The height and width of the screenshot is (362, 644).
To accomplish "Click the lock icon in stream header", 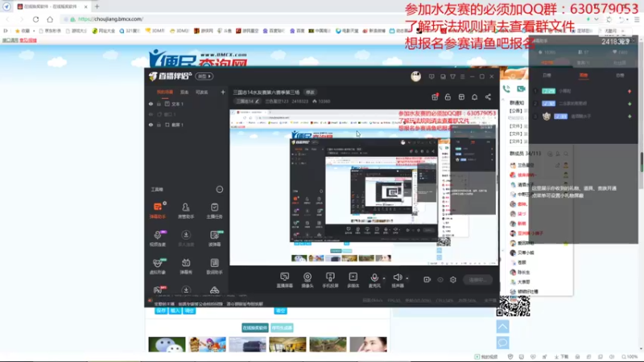I will pyautogui.click(x=448, y=97).
